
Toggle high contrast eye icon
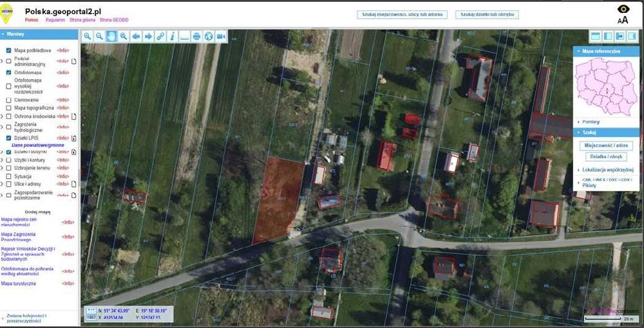pyautogui.click(x=623, y=9)
